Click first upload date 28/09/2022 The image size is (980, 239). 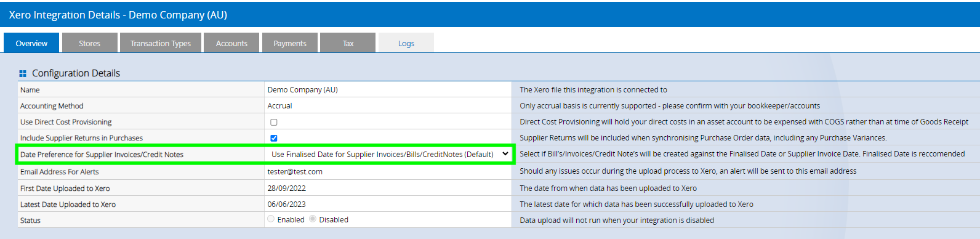(286, 188)
